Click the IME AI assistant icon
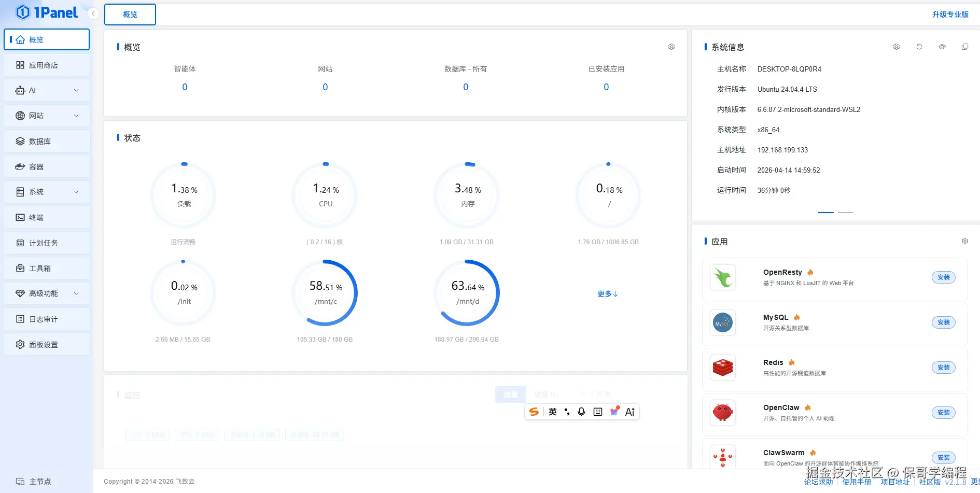 (630, 412)
